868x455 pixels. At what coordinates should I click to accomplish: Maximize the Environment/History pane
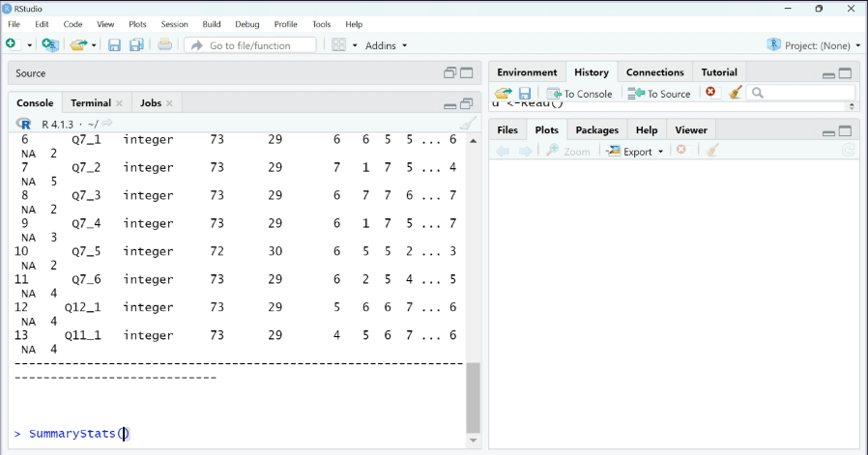click(x=846, y=73)
